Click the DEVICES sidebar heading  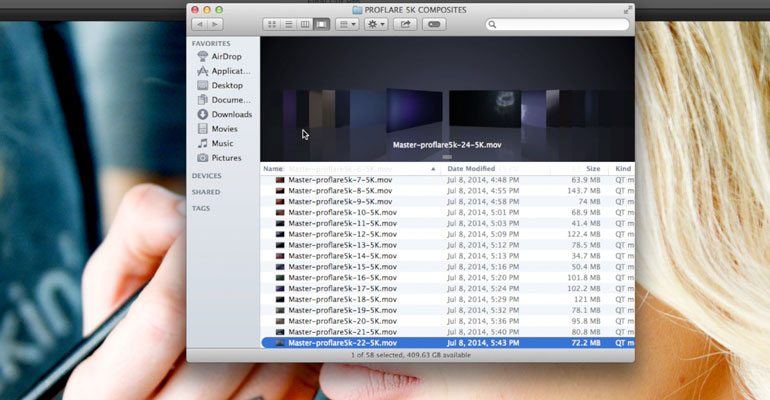click(x=206, y=176)
